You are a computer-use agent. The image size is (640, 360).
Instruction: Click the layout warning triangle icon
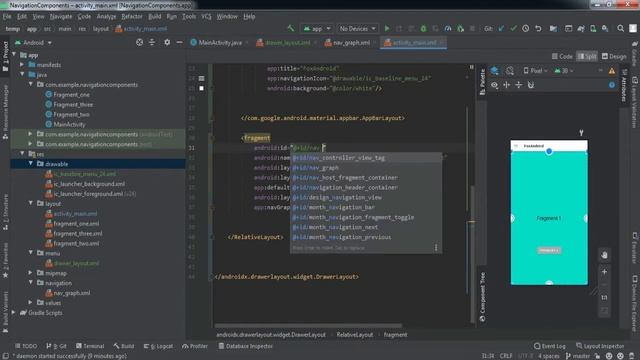pos(611,71)
